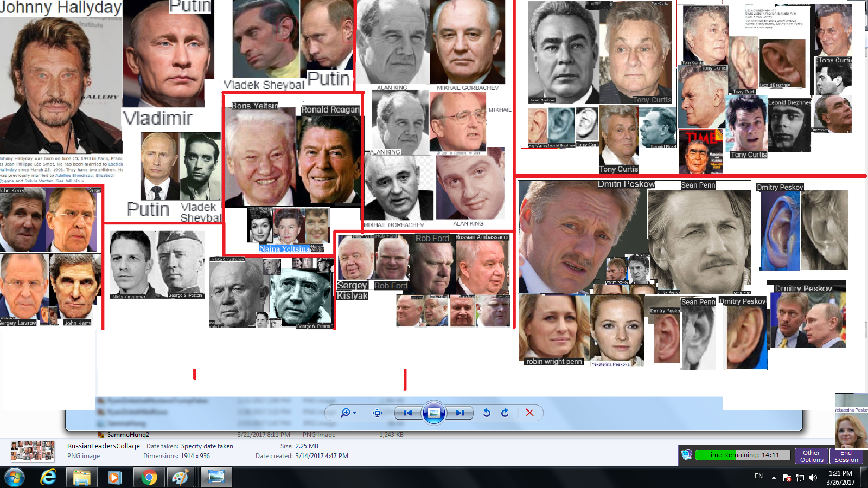Screen dimensions: 868x488
Task: Start the slide show with center button
Action: [x=433, y=413]
